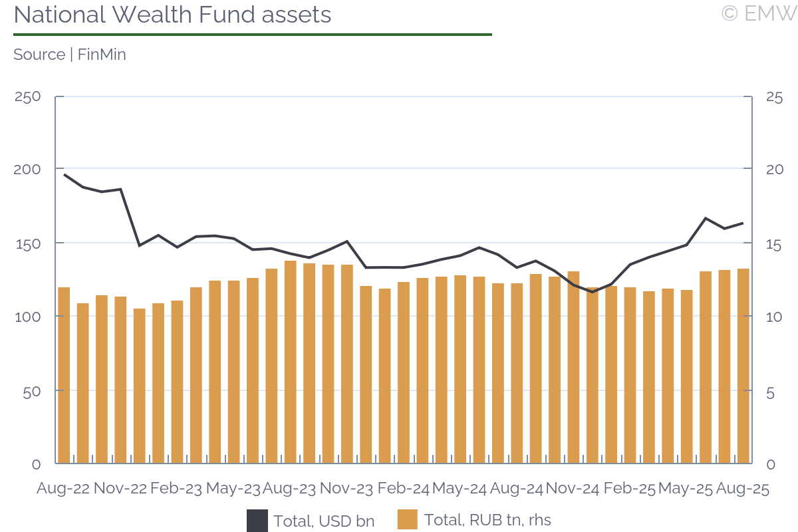Click the © EMW watermark
Screen dimensions: 798x532
pyautogui.click(x=759, y=13)
